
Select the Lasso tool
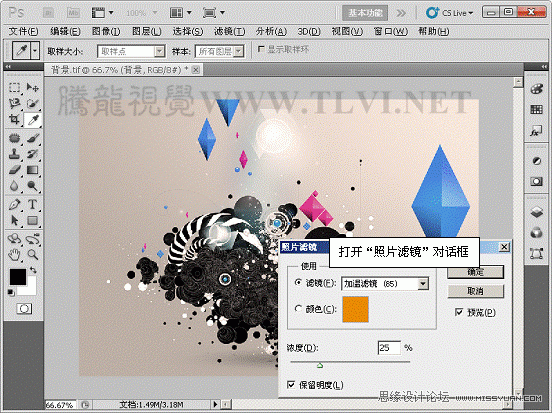point(14,104)
